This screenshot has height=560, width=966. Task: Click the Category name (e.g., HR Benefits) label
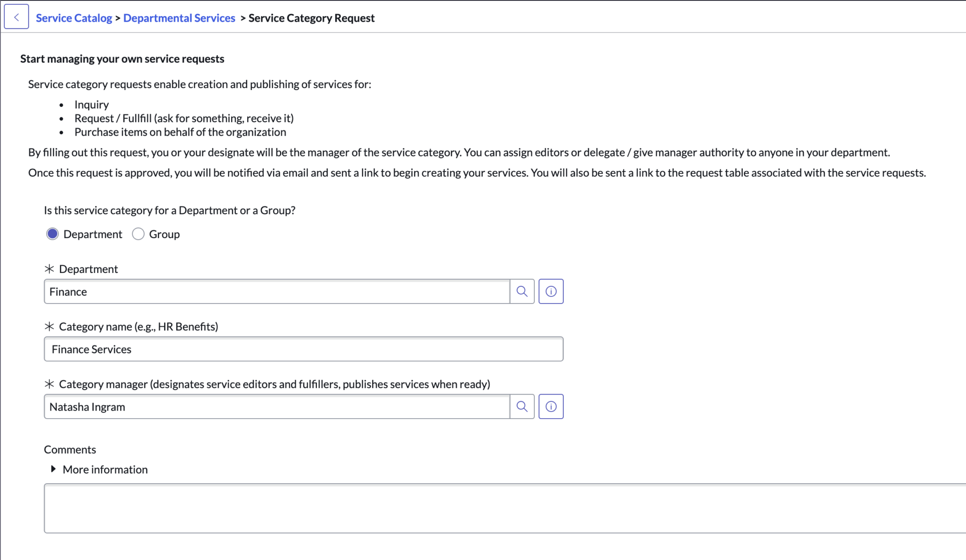(x=138, y=326)
